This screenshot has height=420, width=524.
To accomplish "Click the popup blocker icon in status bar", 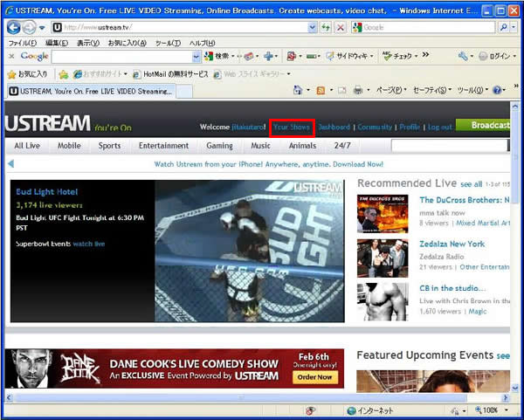I will click(311, 410).
